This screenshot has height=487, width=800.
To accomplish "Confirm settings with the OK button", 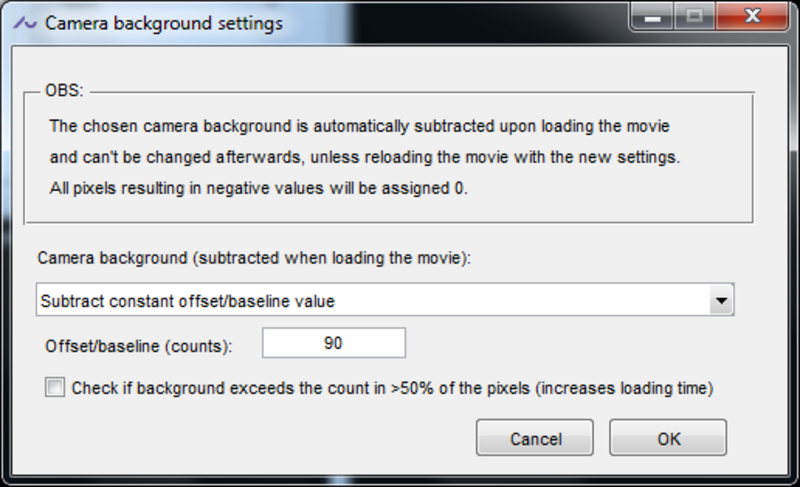I will click(668, 438).
